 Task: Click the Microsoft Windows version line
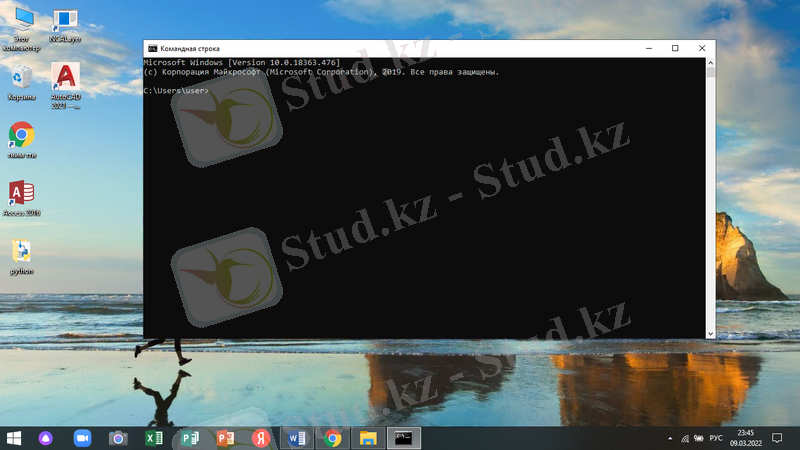click(242, 62)
